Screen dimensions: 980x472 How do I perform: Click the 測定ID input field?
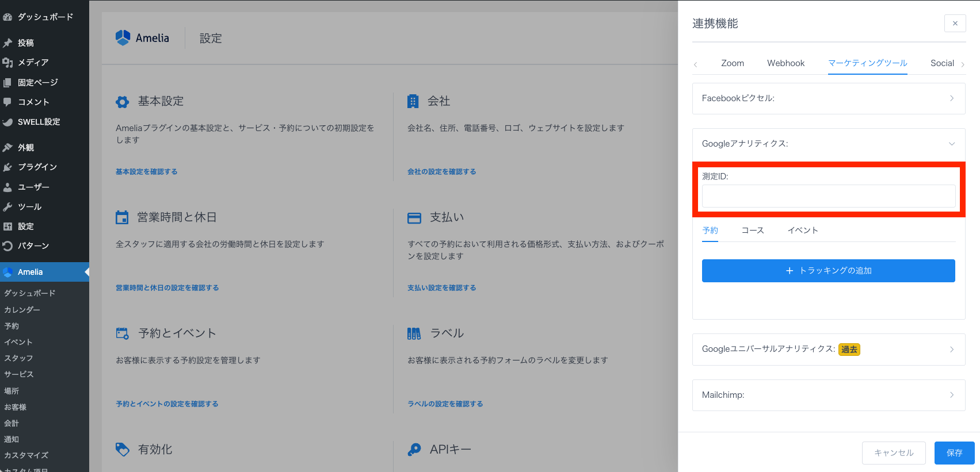[828, 196]
